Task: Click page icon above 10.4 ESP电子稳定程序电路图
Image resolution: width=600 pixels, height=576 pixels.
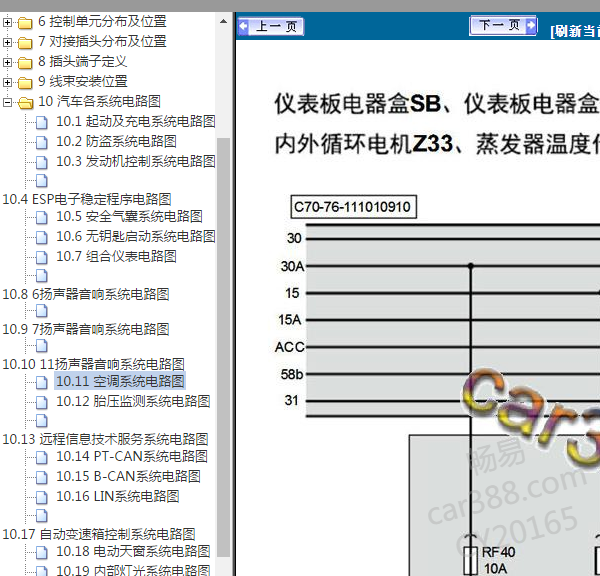Action: pyautogui.click(x=42, y=180)
